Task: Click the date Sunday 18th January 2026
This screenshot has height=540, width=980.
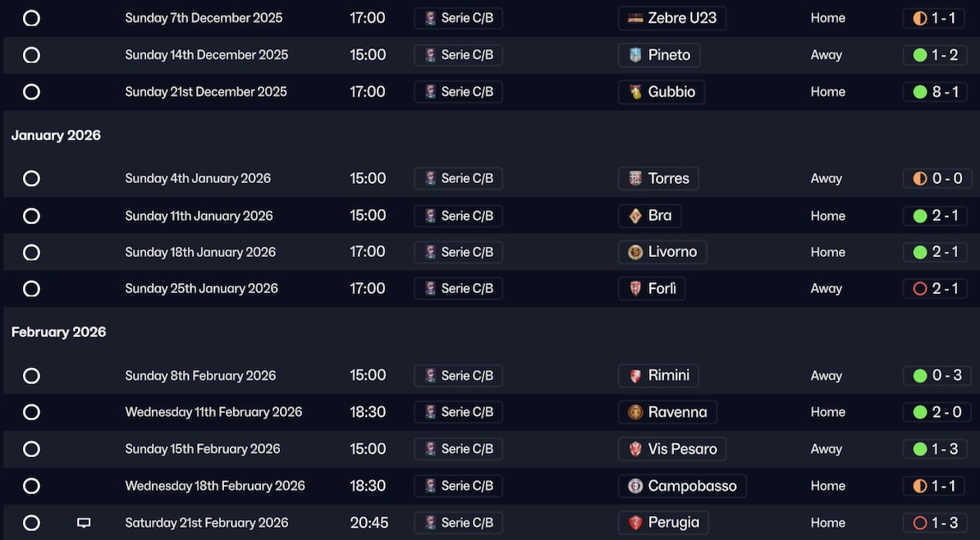Action: [200, 252]
